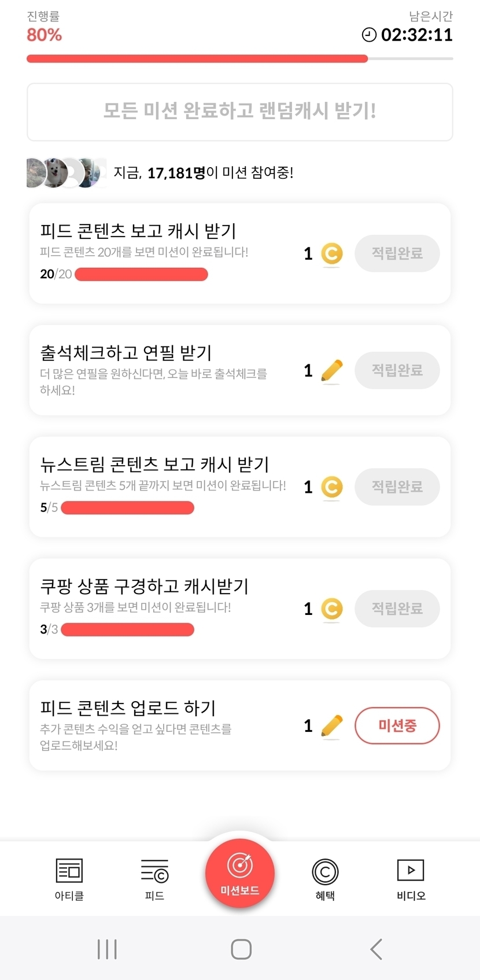
Task: Tap the coin icon for 쿠팡 상품 구경하고 캐시받기
Action: (x=331, y=609)
